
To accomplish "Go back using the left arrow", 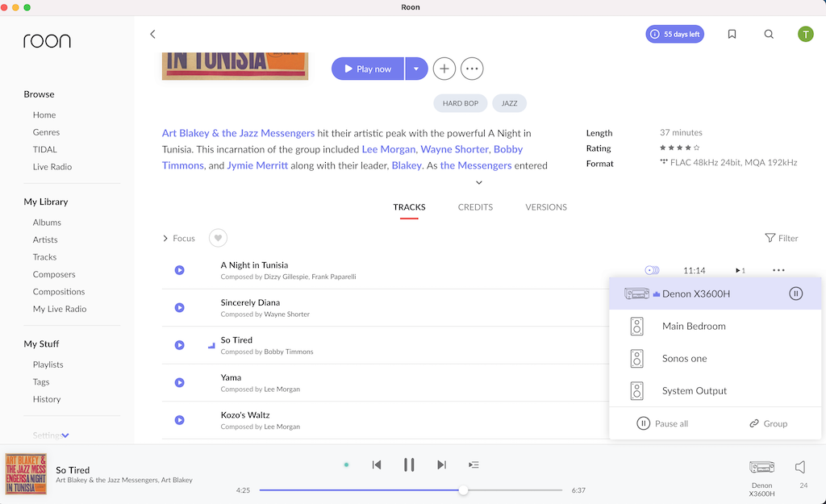I will tap(152, 34).
